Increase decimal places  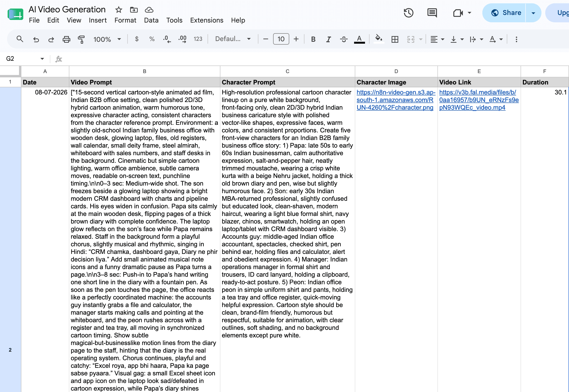pyautogui.click(x=182, y=39)
